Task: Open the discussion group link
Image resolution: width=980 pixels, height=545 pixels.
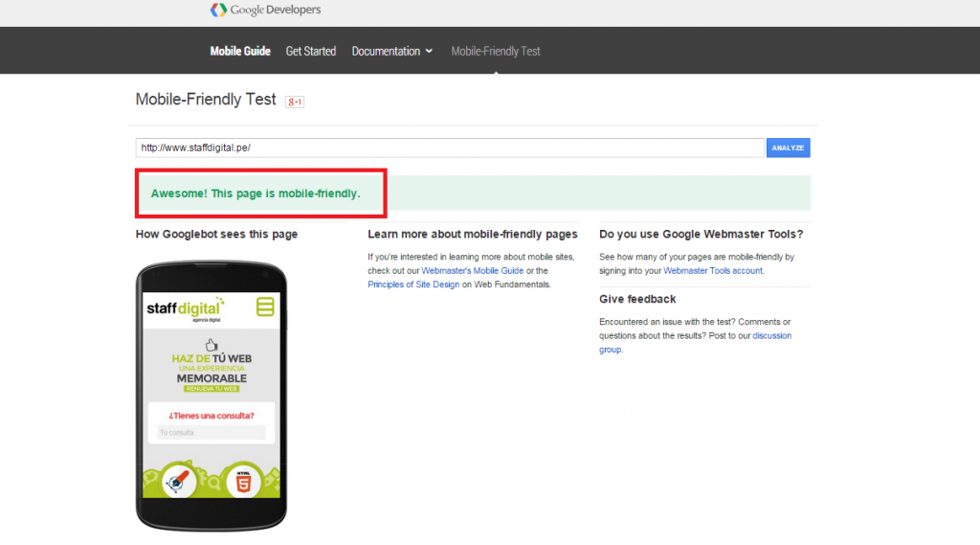Action: click(x=695, y=342)
